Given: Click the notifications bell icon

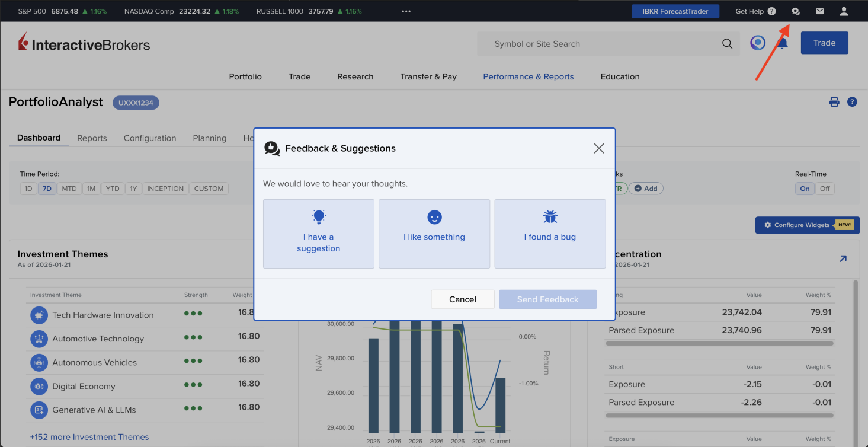Looking at the screenshot, I should pos(782,43).
